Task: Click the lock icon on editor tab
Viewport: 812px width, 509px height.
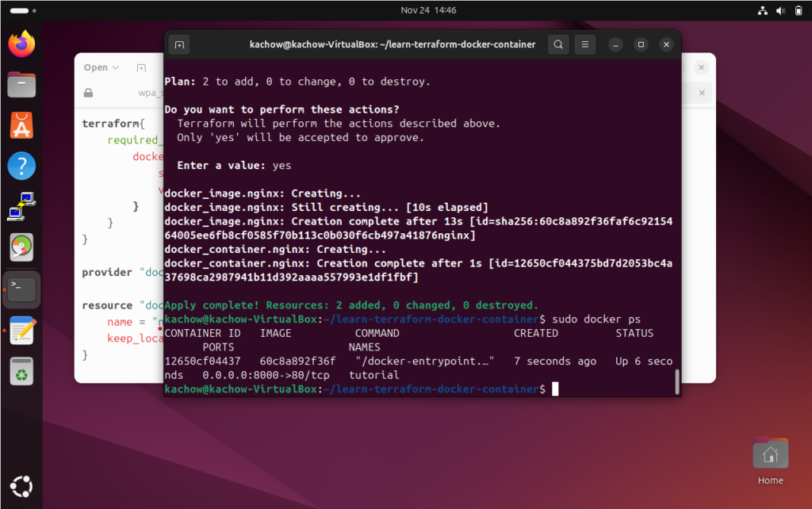Action: point(89,93)
